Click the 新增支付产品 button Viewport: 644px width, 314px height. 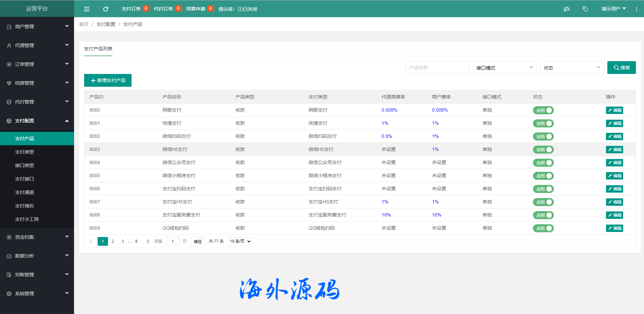click(x=108, y=80)
